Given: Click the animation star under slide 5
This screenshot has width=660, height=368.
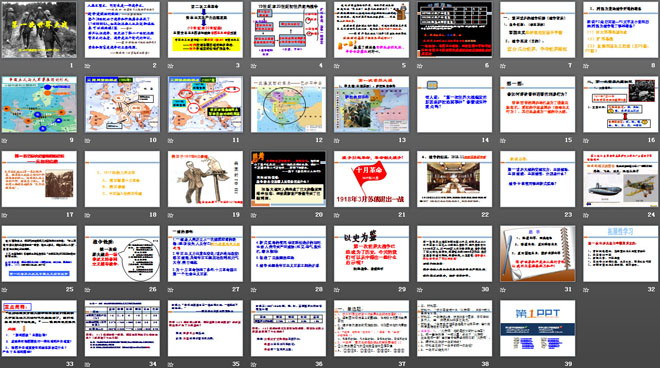Looking at the screenshot, I should click(x=337, y=66).
